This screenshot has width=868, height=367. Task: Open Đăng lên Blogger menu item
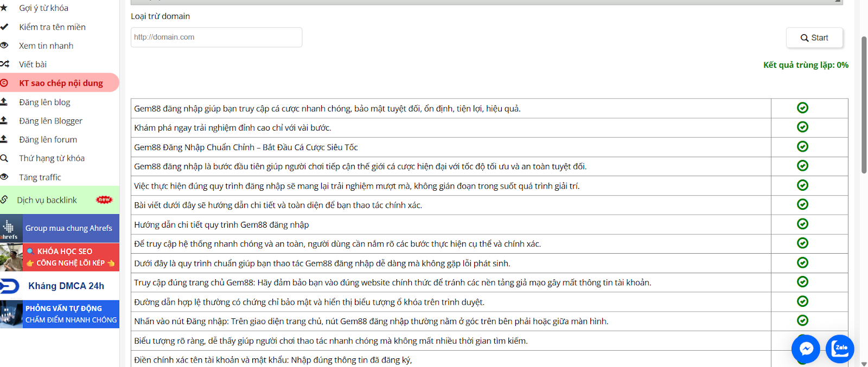[50, 121]
